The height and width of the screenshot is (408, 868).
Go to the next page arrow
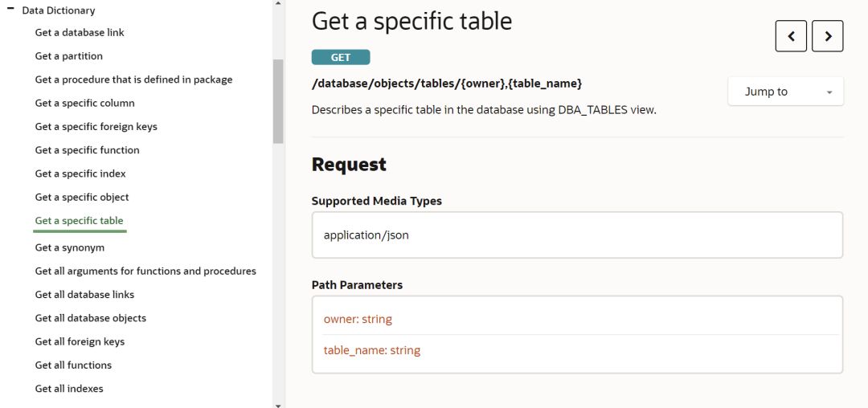pyautogui.click(x=828, y=36)
